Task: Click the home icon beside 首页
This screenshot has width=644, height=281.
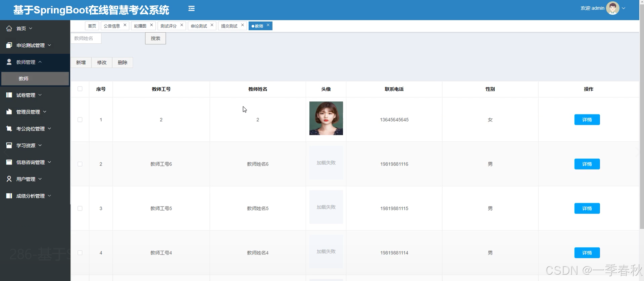Action: click(x=9, y=29)
